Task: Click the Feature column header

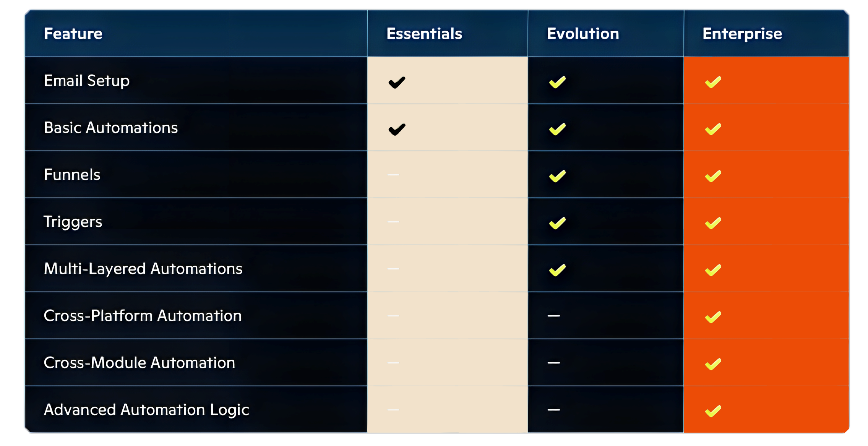Action: pos(73,34)
